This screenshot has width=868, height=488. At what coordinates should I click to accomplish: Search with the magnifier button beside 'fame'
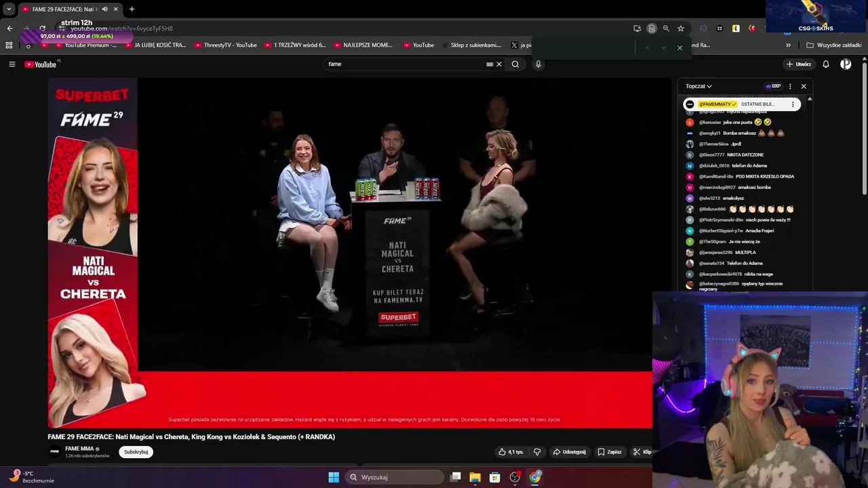point(515,64)
